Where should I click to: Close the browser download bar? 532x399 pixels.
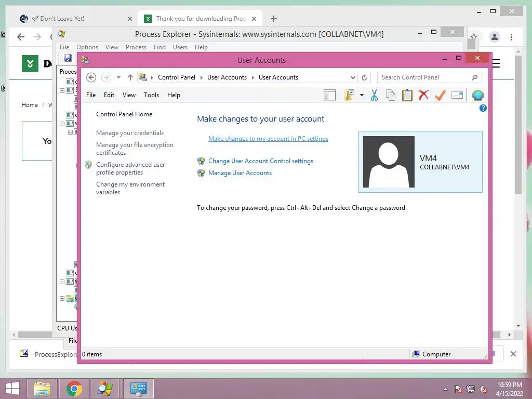pyautogui.click(x=513, y=354)
